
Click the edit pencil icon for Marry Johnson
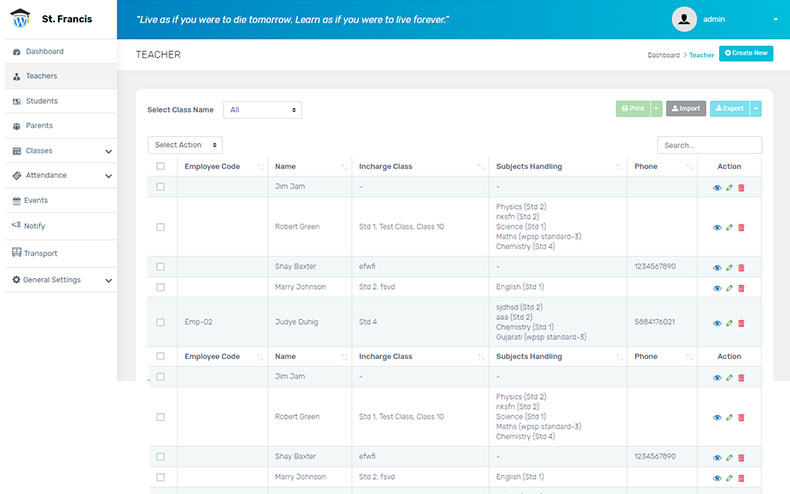click(729, 287)
